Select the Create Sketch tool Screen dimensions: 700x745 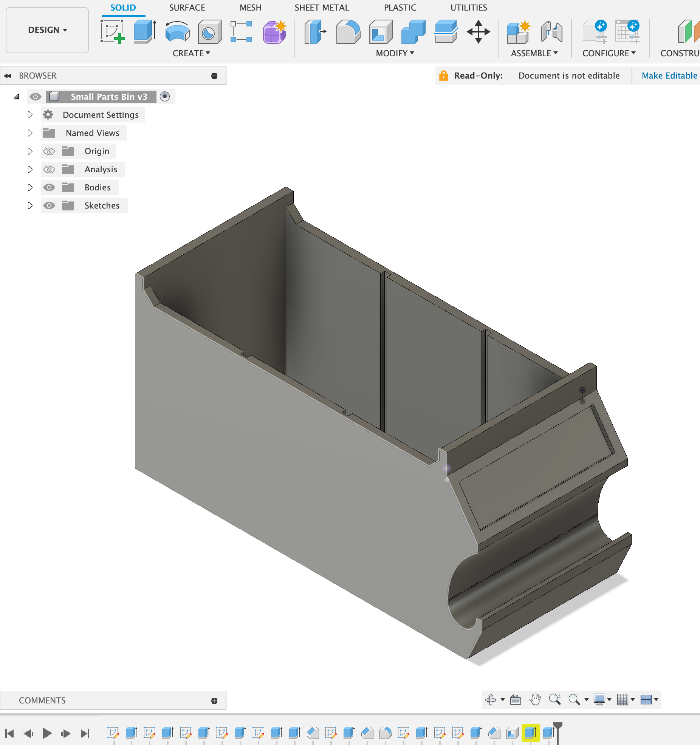(112, 32)
